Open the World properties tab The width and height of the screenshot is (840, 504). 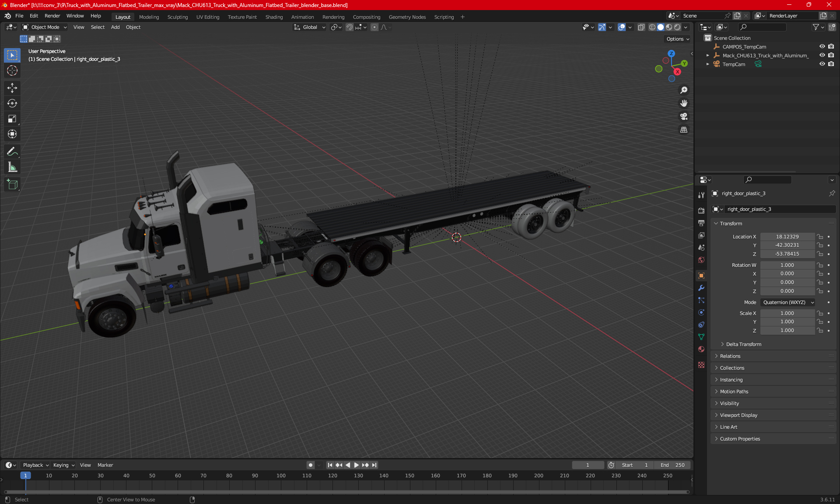point(701,260)
